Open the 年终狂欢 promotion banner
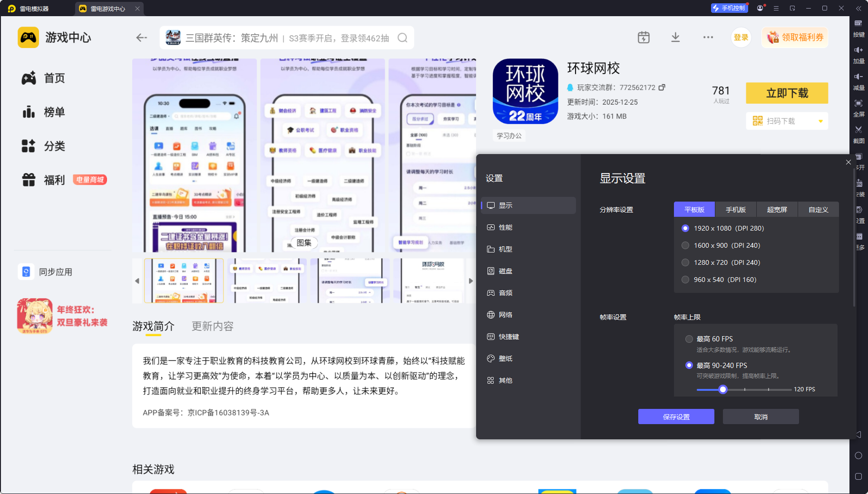The height and width of the screenshot is (494, 868). coord(63,316)
